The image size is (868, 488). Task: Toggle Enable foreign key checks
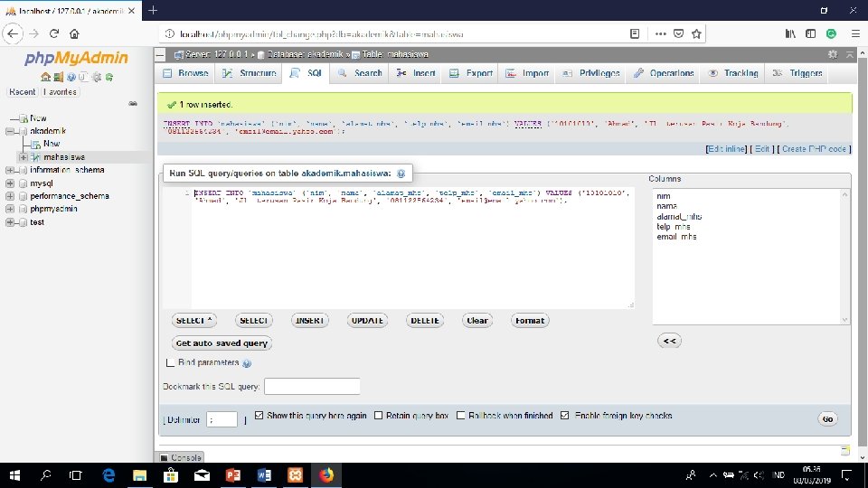click(564, 415)
